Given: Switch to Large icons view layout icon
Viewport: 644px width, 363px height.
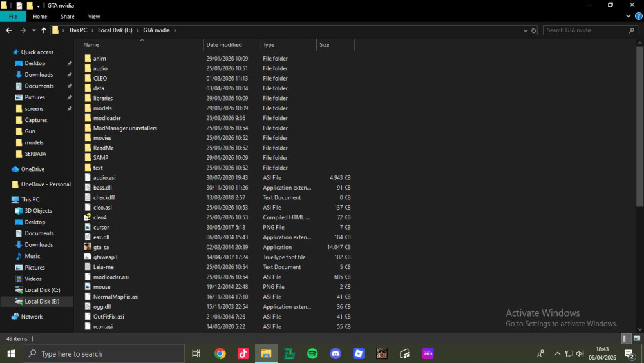Looking at the screenshot, I should point(637,338).
